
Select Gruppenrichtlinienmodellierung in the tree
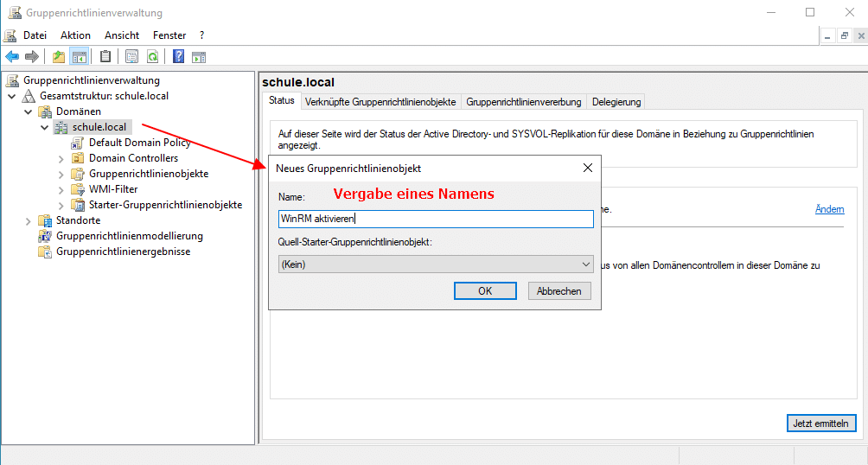[x=130, y=236]
